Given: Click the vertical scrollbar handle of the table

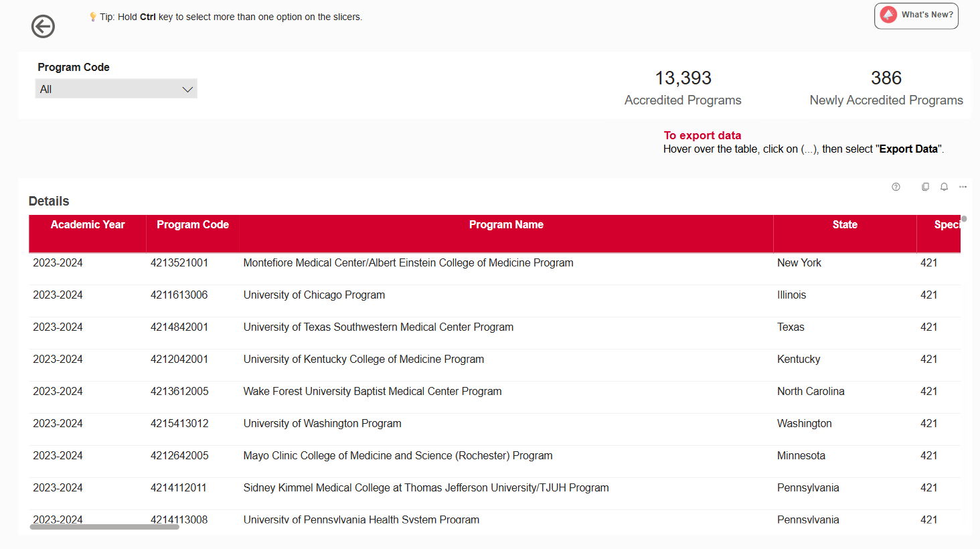Looking at the screenshot, I should pyautogui.click(x=964, y=219).
